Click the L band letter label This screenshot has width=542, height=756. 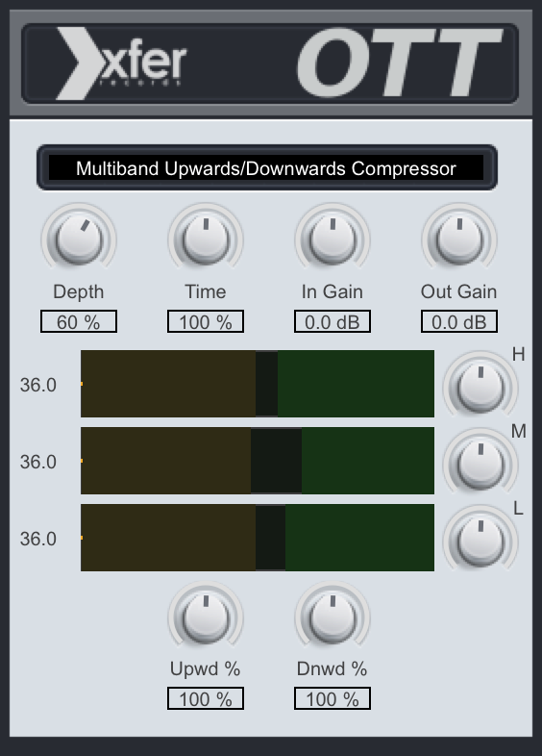click(x=518, y=508)
